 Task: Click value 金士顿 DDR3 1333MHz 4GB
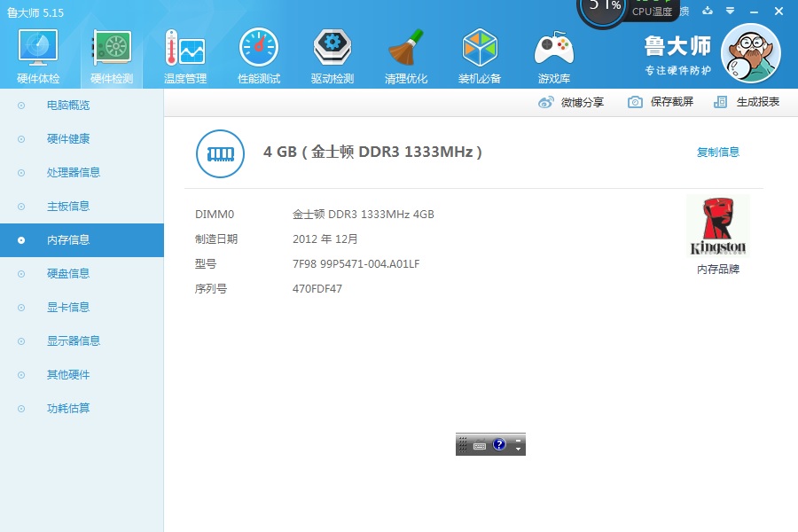coord(363,215)
